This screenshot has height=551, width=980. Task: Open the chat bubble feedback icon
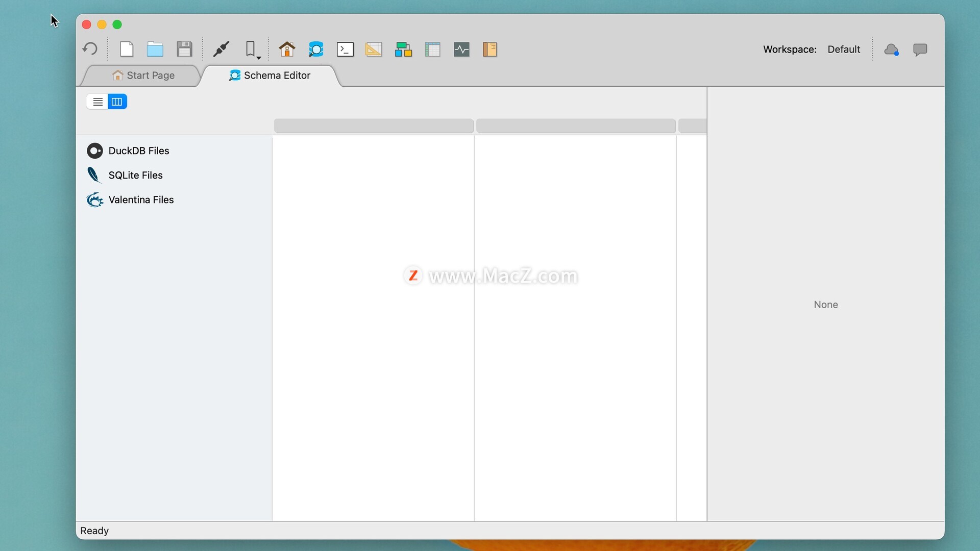tap(920, 49)
